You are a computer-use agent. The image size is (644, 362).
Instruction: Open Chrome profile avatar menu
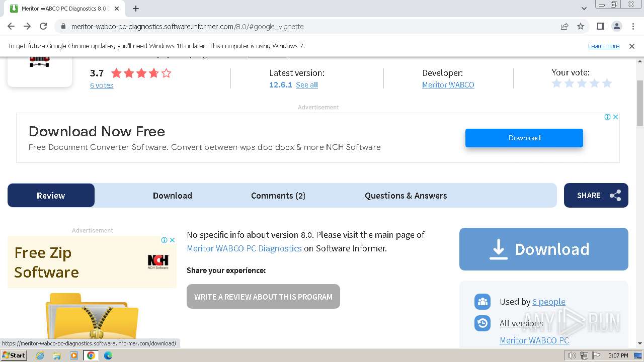[616, 26]
